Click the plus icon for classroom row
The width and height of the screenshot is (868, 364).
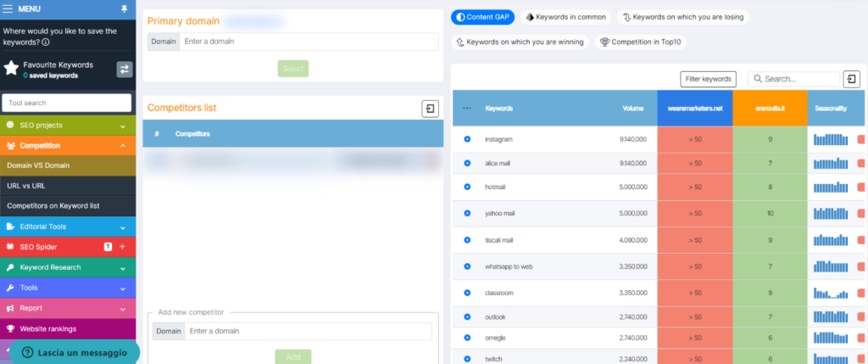pos(467,293)
